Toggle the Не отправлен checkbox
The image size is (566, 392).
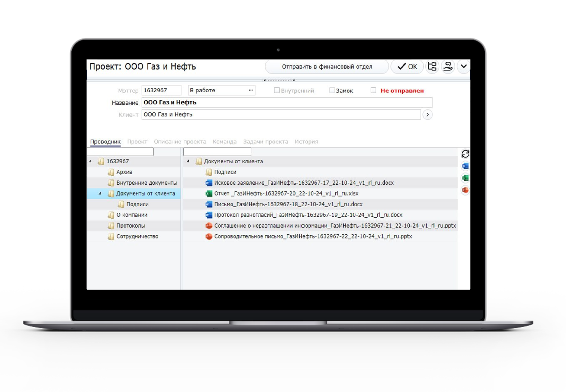[x=373, y=90]
